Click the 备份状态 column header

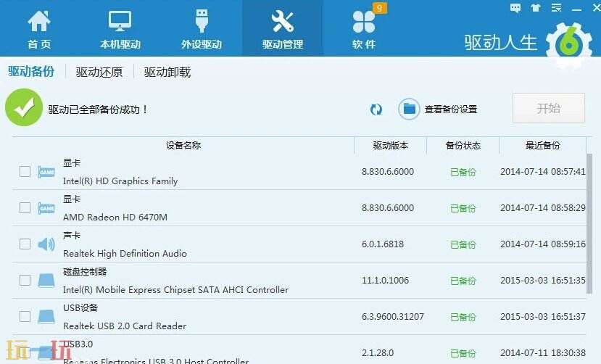(x=463, y=145)
